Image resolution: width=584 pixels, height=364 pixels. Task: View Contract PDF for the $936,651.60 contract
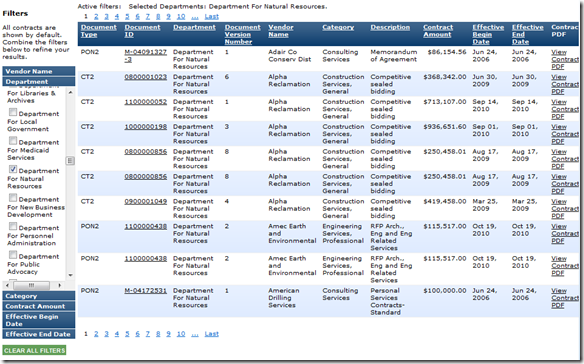[565, 134]
